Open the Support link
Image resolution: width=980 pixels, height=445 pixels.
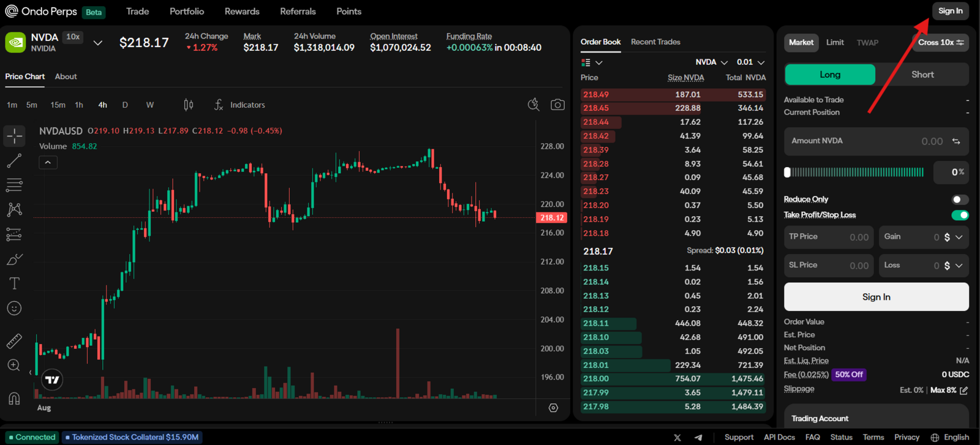739,438
